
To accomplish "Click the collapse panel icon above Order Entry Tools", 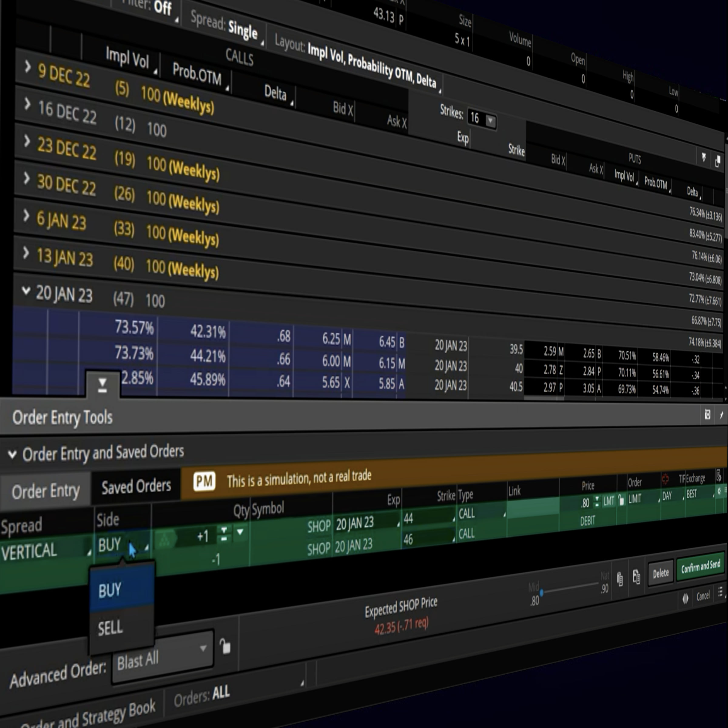I will [x=102, y=385].
